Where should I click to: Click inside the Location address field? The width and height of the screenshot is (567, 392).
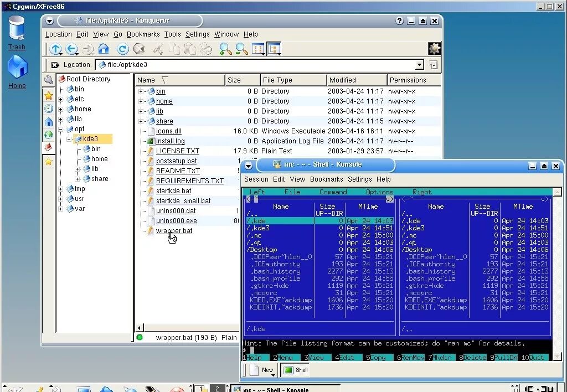(x=255, y=65)
